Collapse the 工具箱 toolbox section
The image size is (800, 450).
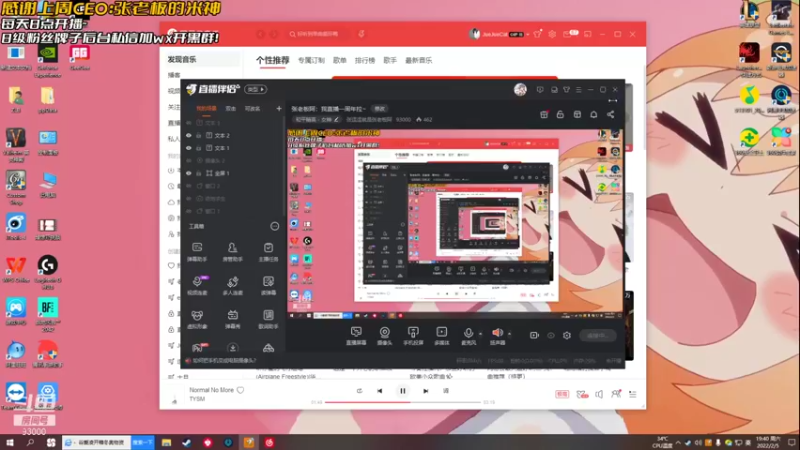[x=274, y=226]
